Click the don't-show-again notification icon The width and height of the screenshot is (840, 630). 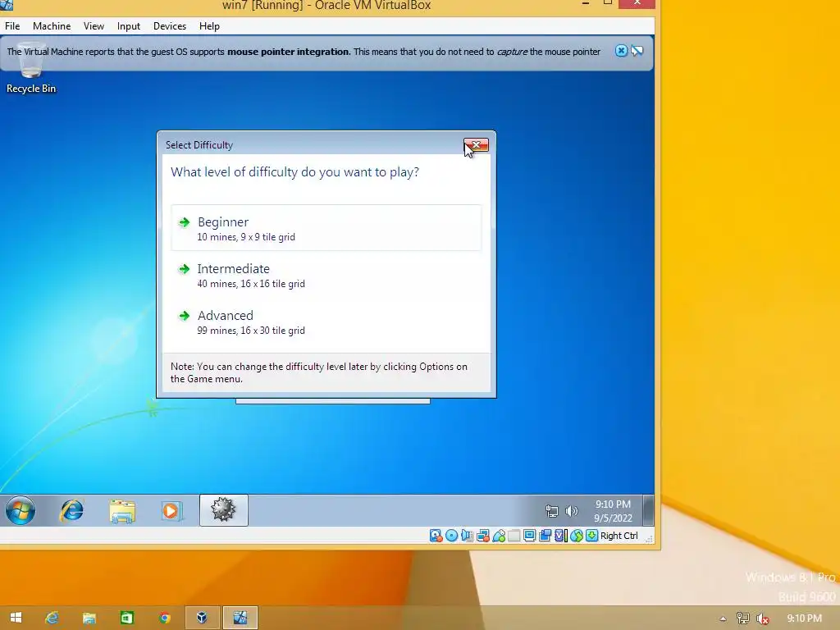(637, 51)
